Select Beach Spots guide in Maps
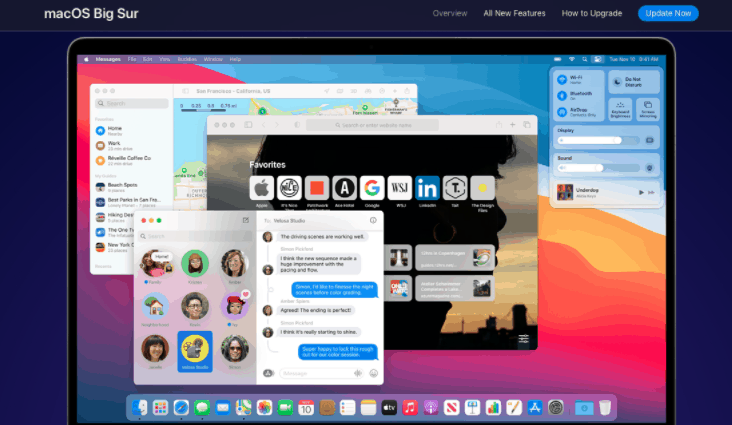 [x=132, y=187]
